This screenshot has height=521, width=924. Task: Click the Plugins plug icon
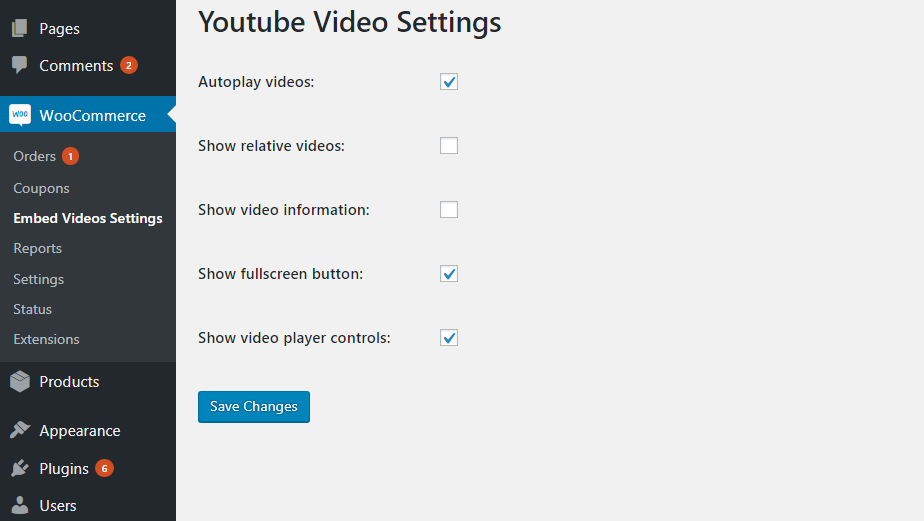pos(20,468)
